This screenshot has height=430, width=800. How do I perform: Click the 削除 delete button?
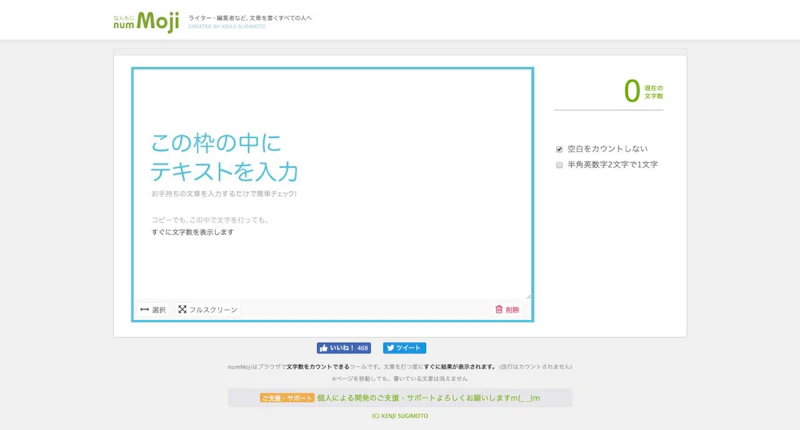coord(507,310)
